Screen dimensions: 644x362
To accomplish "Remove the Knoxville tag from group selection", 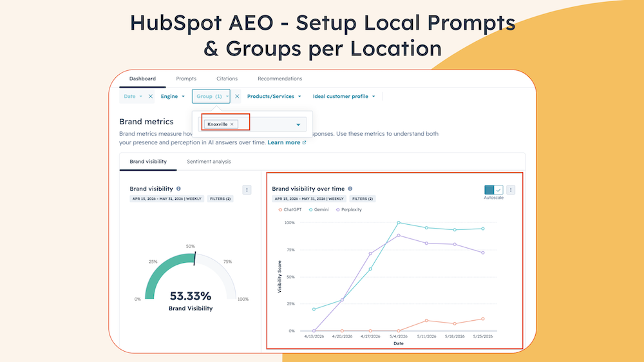I will 232,124.
